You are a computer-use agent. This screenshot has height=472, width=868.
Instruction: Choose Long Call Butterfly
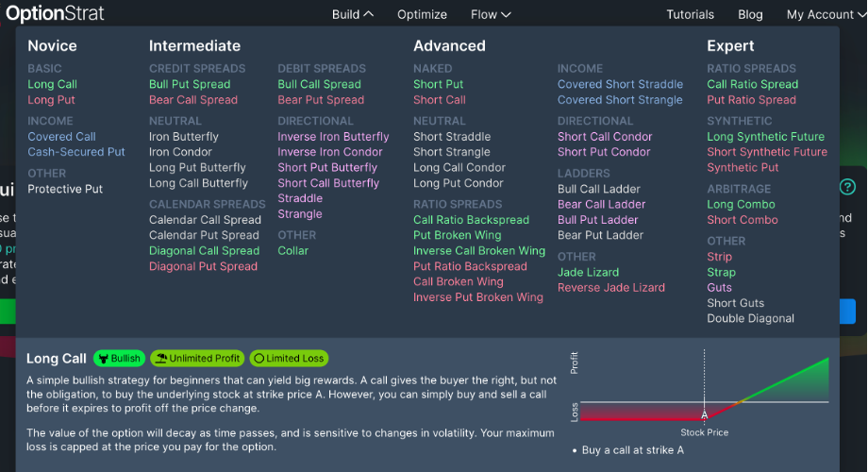click(x=198, y=183)
